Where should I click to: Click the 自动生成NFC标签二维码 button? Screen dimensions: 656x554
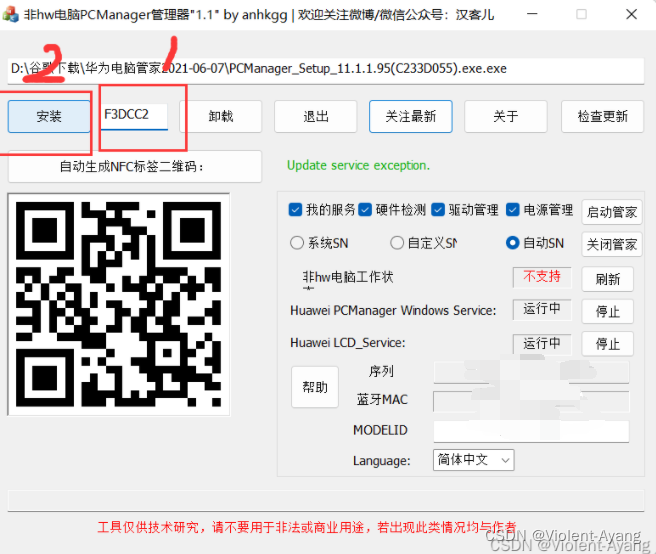pyautogui.click(x=135, y=167)
